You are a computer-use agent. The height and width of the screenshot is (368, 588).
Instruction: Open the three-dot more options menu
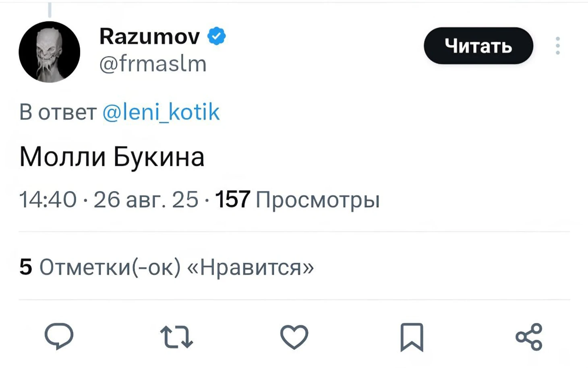click(x=557, y=46)
